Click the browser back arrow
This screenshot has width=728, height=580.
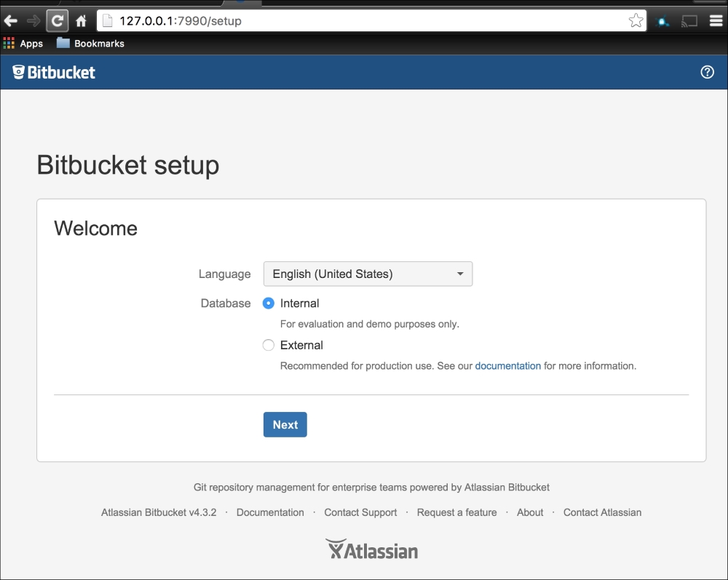pos(11,21)
